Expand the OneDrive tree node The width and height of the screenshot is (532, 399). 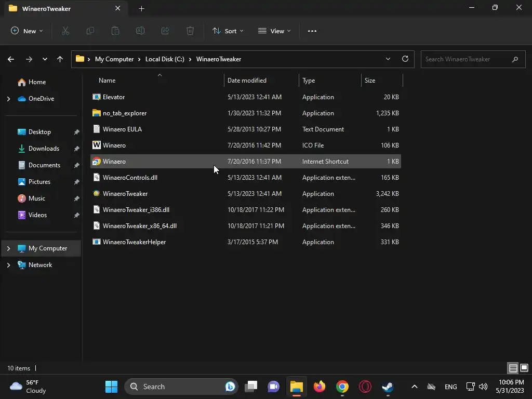click(x=8, y=99)
